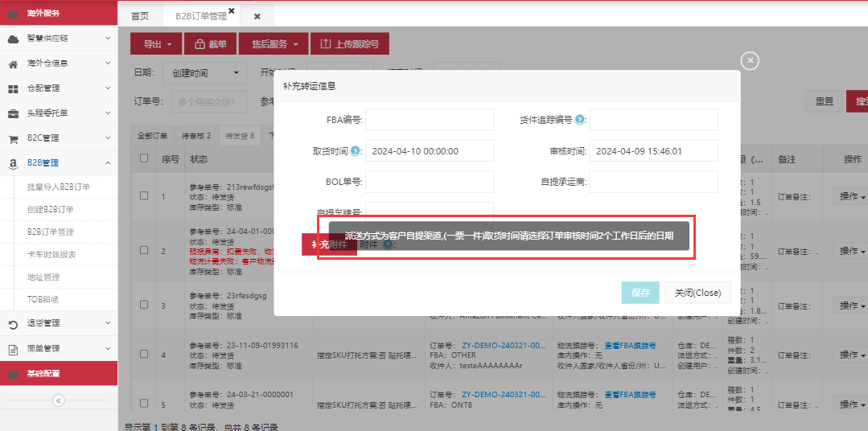This screenshot has height=431, width=868.
Task: Expand the 仓配管理 menu
Action: [x=108, y=88]
